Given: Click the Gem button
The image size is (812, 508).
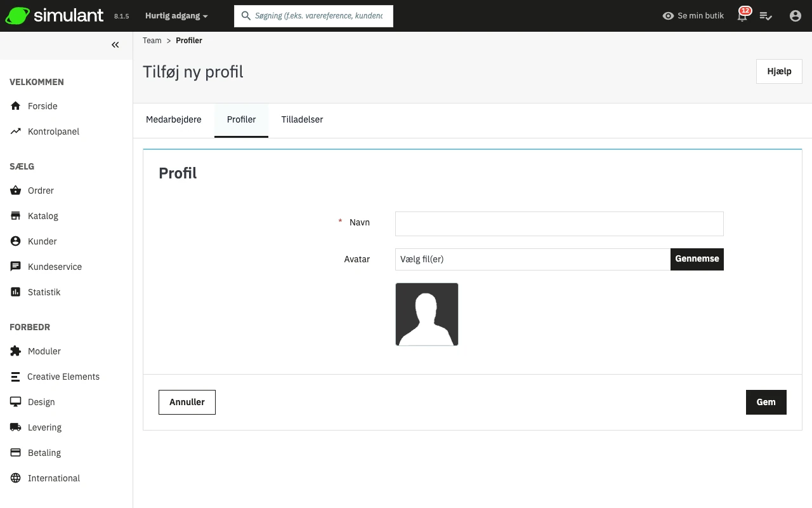Looking at the screenshot, I should [x=766, y=402].
